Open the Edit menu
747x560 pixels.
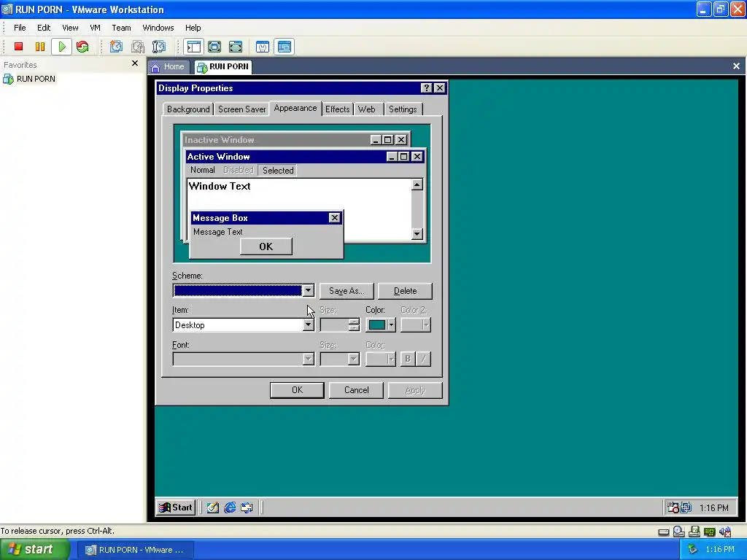point(44,28)
